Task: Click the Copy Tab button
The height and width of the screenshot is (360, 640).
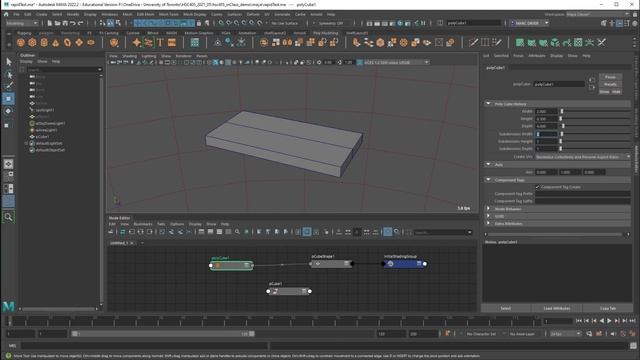Action: coord(608,308)
